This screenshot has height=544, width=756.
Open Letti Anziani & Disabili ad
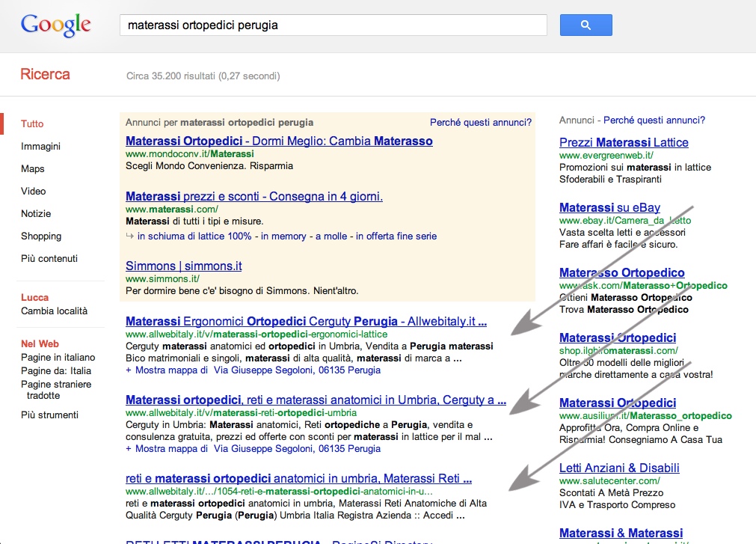619,468
